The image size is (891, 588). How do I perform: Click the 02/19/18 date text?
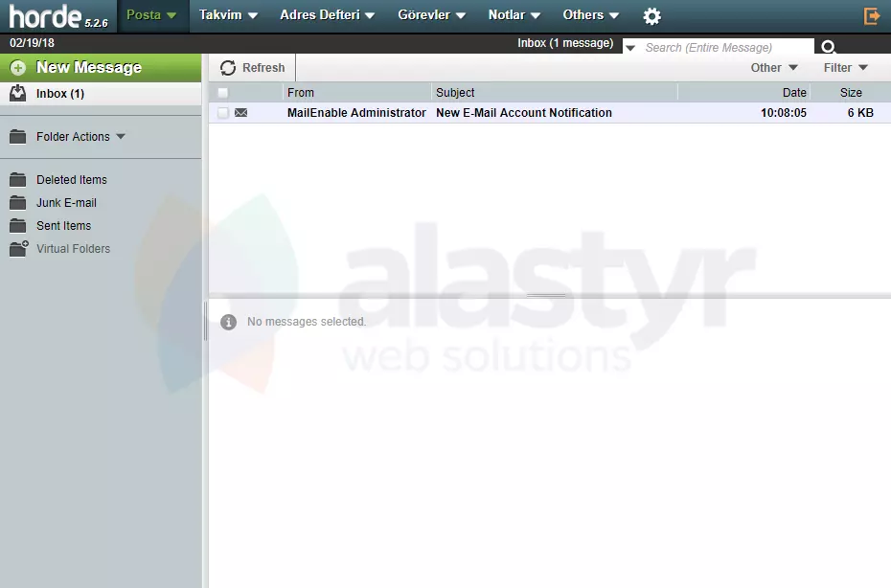[32, 42]
